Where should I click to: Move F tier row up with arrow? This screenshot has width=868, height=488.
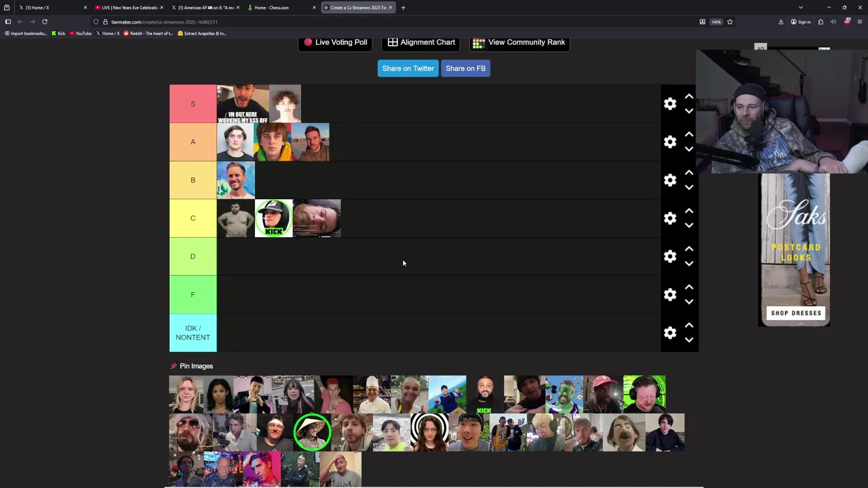689,287
